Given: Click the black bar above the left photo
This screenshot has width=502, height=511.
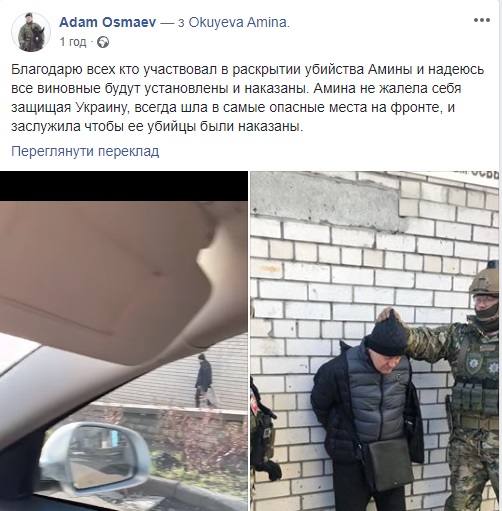Looking at the screenshot, I should point(124,186).
